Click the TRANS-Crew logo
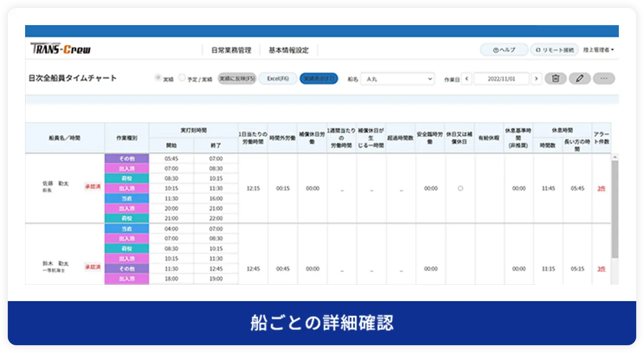The height and width of the screenshot is (353, 644). [61, 49]
